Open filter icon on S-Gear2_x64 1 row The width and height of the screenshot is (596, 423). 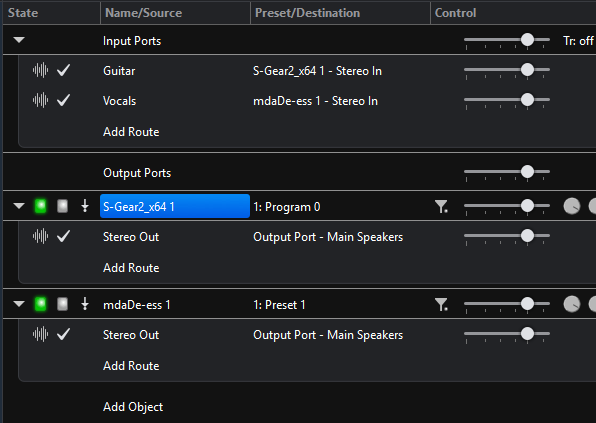tap(441, 206)
